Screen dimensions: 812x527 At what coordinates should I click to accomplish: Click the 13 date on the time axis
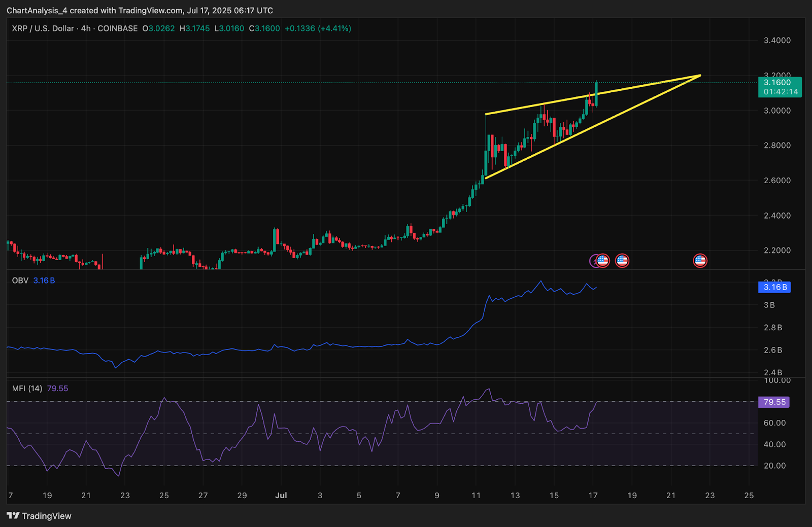515,496
